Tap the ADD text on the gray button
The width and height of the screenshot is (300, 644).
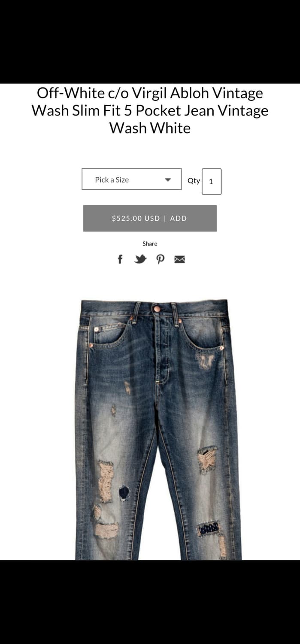[x=179, y=218]
